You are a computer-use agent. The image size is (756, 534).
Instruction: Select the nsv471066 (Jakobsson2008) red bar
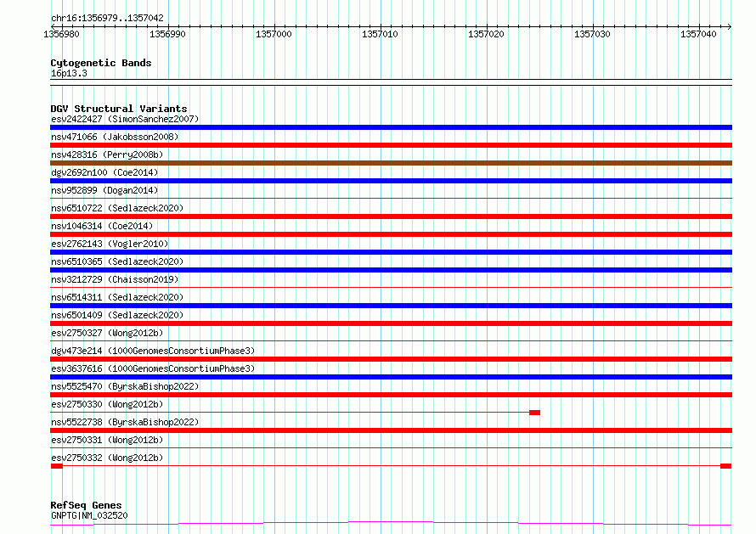(391, 145)
